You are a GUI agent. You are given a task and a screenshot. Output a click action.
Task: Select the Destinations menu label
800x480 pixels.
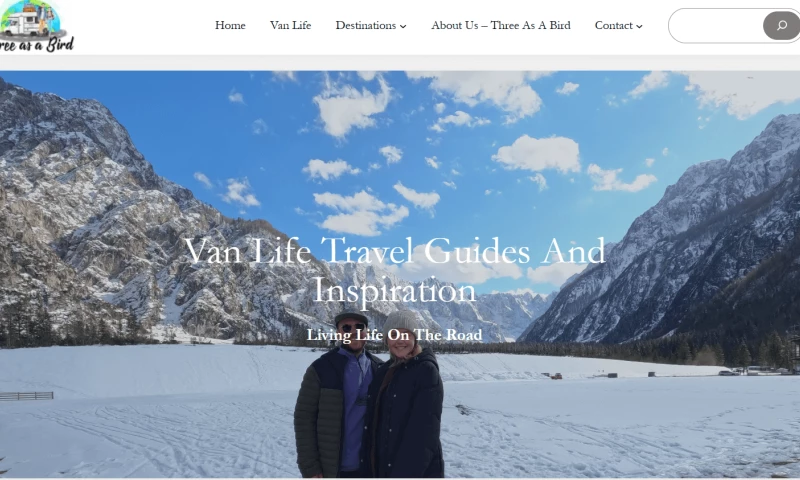coord(365,26)
